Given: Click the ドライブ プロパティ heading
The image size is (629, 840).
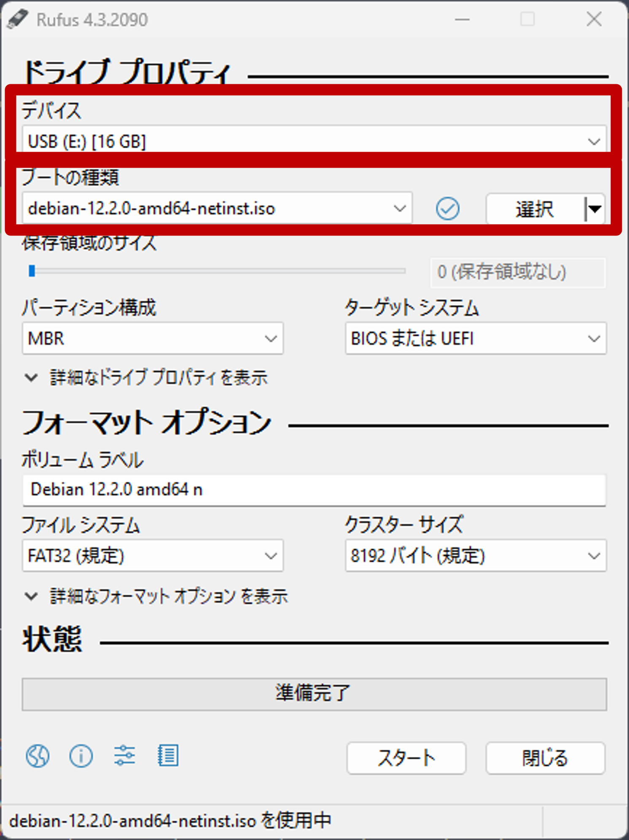Looking at the screenshot, I should click(126, 72).
